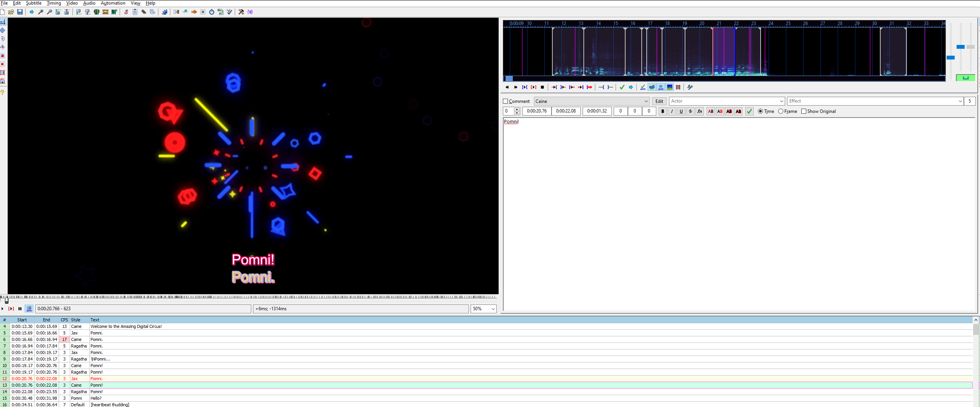Select the Rotate on Z axis tool
Viewport: 980px width, 407px height.
click(x=3, y=39)
